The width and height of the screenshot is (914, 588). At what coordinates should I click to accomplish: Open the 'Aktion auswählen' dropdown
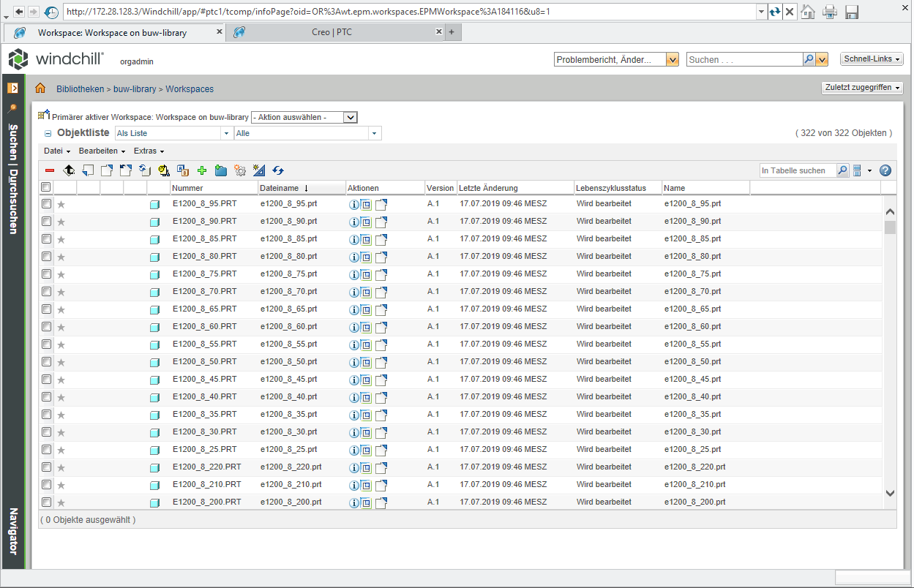tap(304, 117)
